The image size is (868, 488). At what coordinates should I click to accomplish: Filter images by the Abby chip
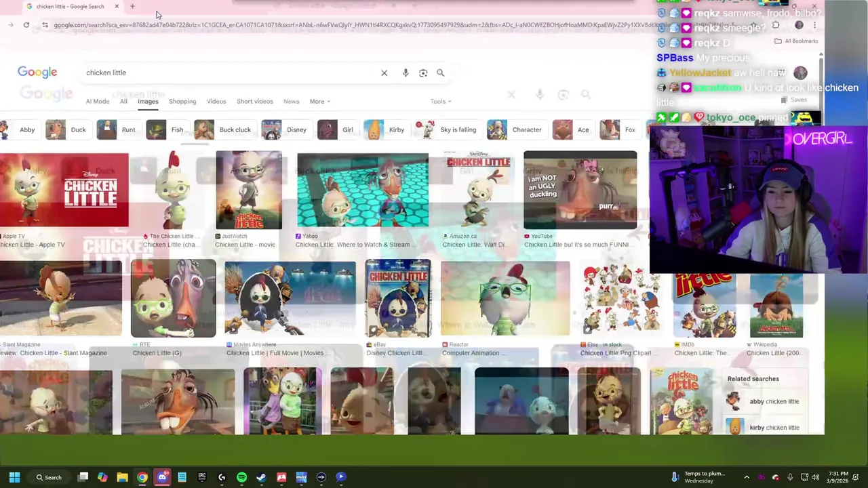point(19,129)
